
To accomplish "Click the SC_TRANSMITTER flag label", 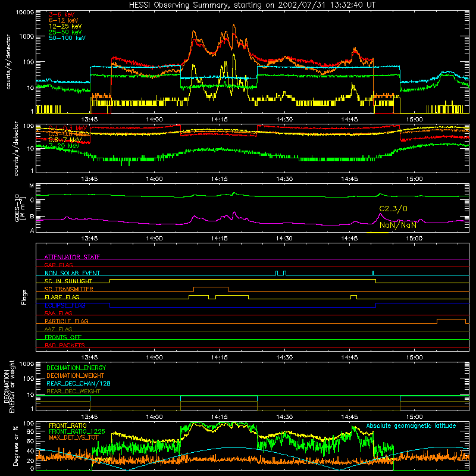I will click(x=69, y=289).
